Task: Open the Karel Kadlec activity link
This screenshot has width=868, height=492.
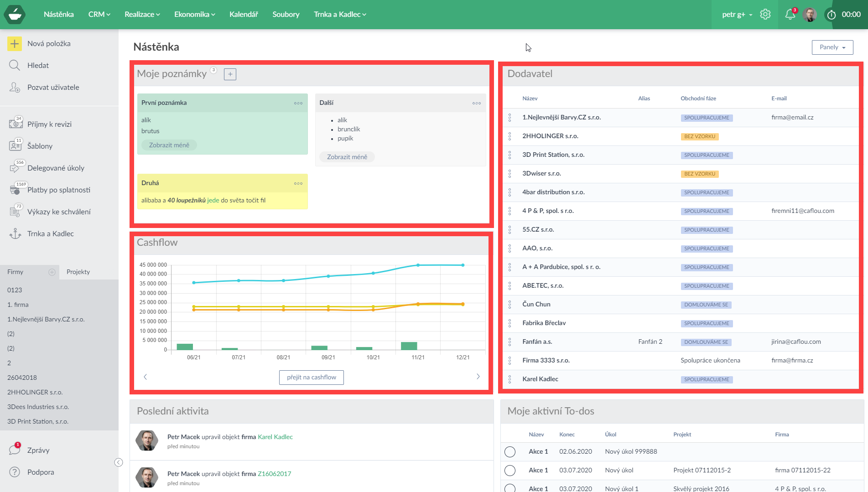Action: click(x=275, y=437)
